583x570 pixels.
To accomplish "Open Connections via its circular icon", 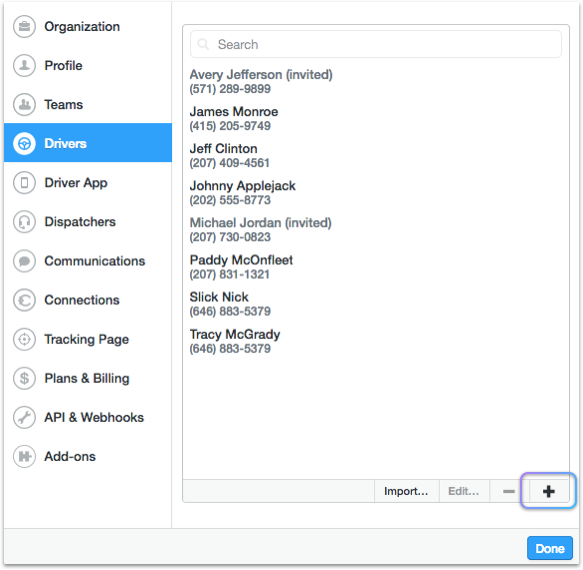I will pos(25,300).
